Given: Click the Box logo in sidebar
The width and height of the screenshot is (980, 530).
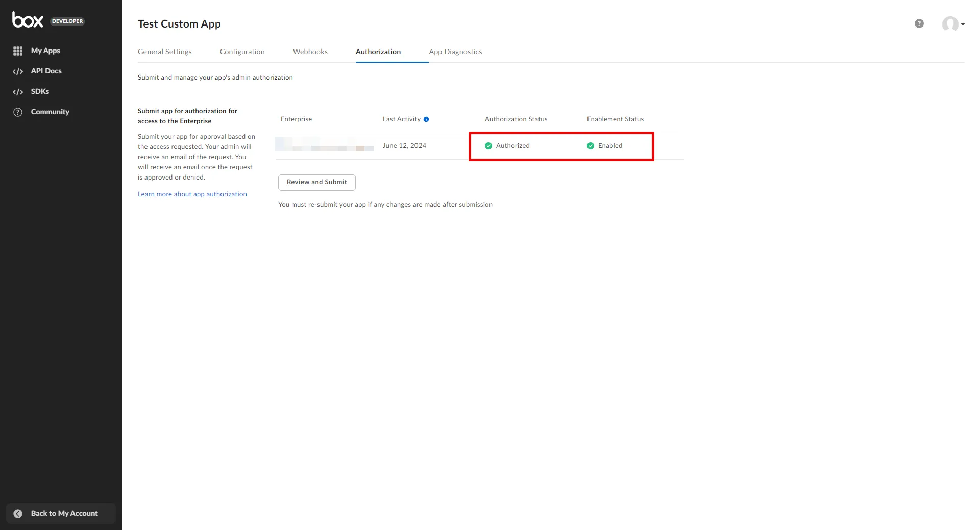Looking at the screenshot, I should pos(28,20).
